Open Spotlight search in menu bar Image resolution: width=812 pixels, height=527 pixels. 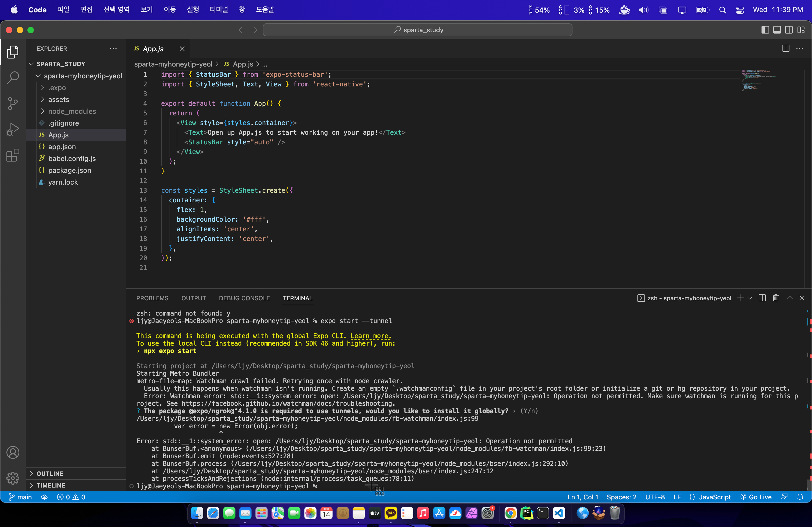point(722,10)
